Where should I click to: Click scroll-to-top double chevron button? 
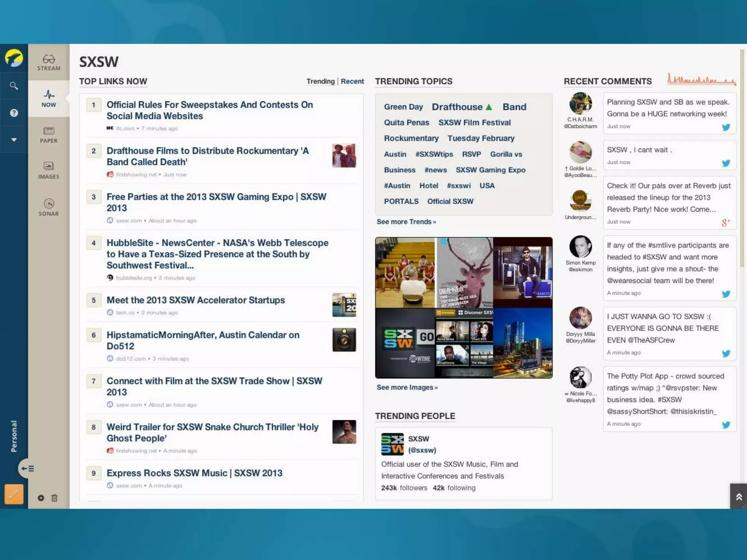coord(739,497)
